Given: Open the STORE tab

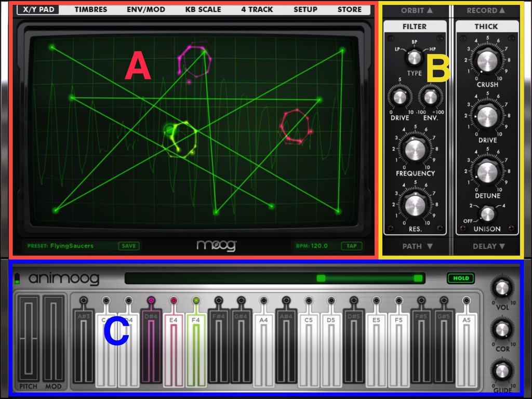Looking at the screenshot, I should [350, 9].
